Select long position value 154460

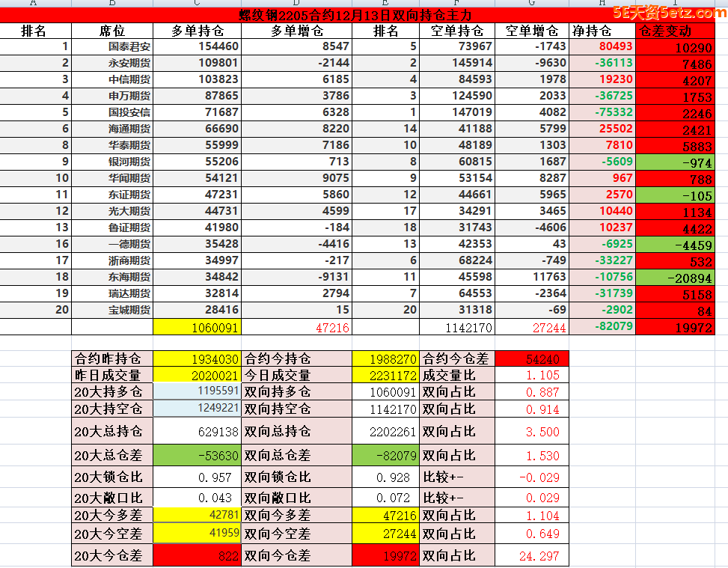(198, 47)
